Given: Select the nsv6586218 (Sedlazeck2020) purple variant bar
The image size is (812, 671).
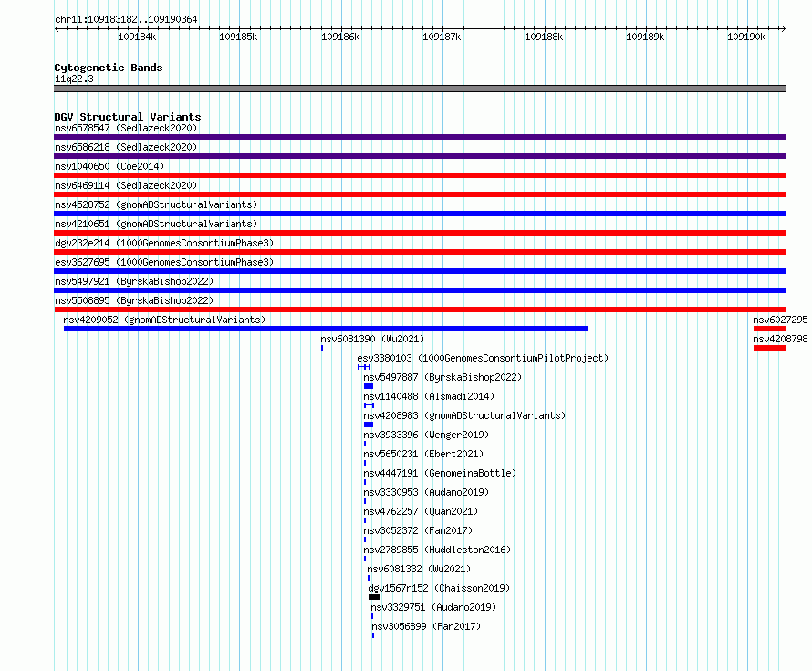Looking at the screenshot, I should tap(420, 156).
